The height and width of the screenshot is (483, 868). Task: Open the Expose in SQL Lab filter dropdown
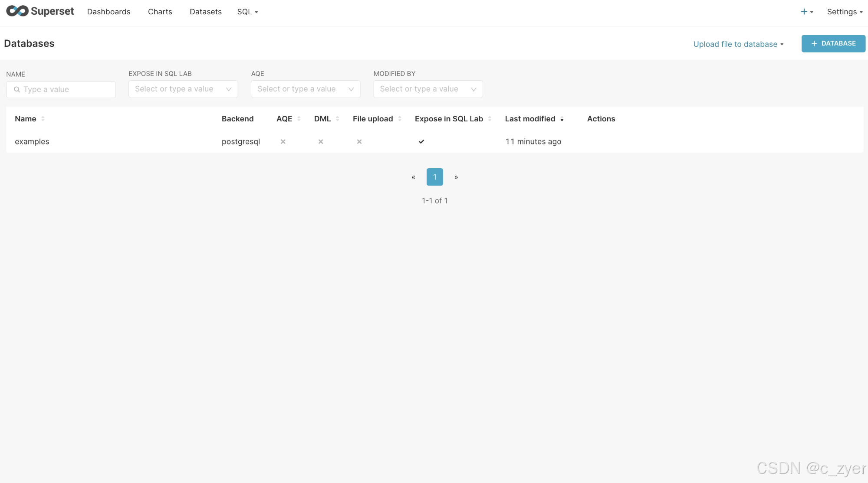pyautogui.click(x=183, y=89)
